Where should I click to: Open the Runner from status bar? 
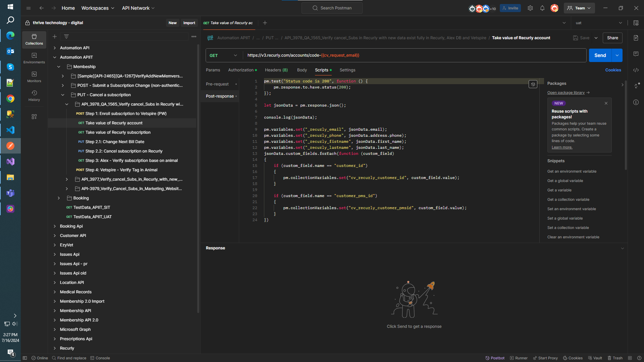519,358
